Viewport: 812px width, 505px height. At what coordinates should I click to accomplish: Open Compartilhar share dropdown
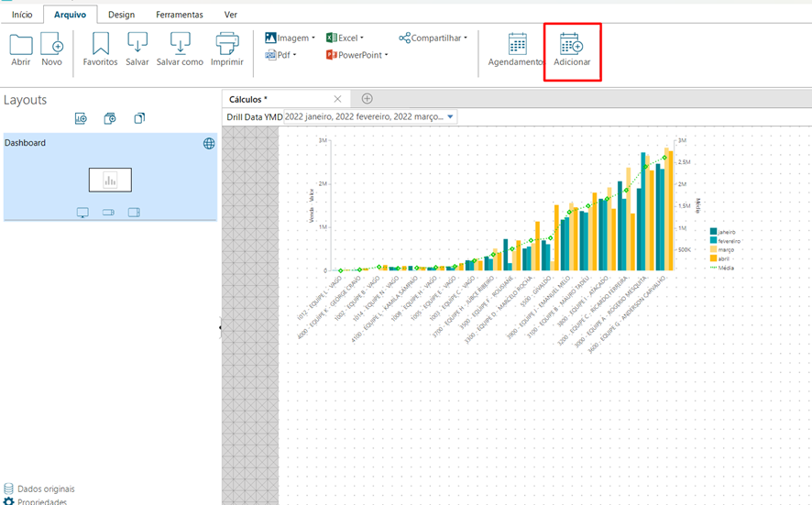pyautogui.click(x=433, y=38)
